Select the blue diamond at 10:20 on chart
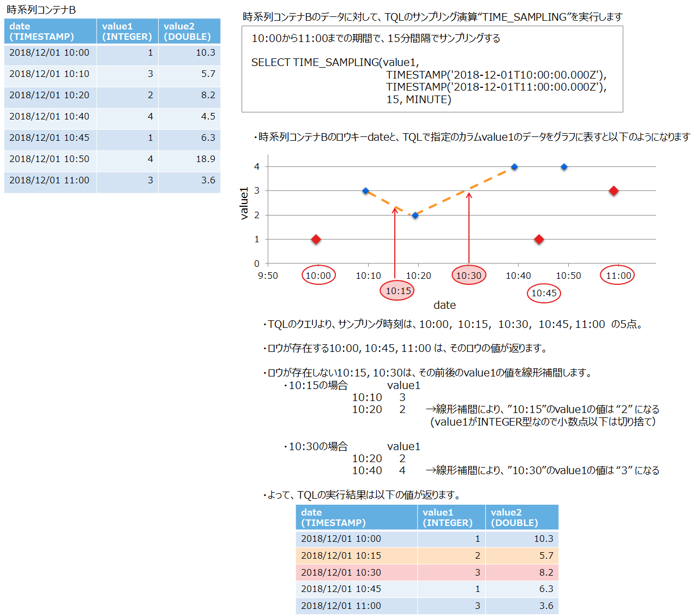 tap(415, 216)
